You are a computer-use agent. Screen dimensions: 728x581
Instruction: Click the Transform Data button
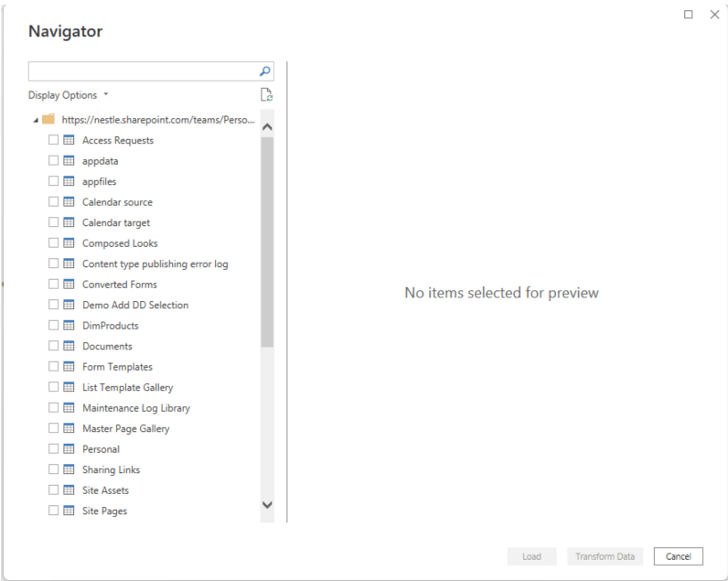pyautogui.click(x=605, y=556)
